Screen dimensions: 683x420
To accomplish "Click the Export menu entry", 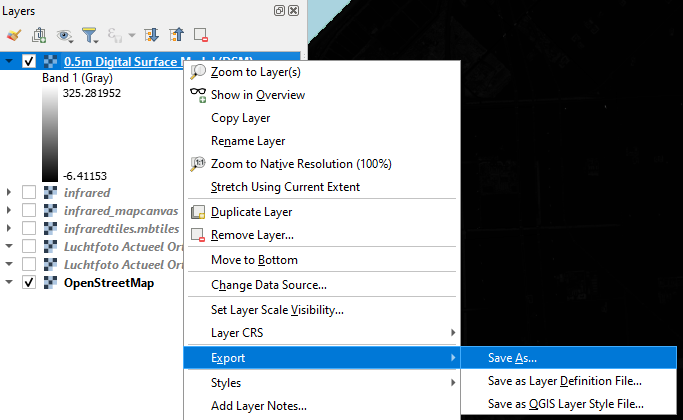I will 322,358.
